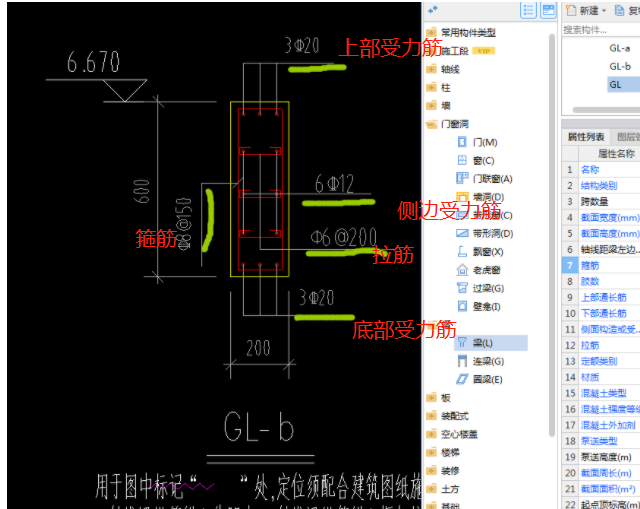Select GL-a in component list
Viewport: 640px width, 509px height.
tap(620, 48)
